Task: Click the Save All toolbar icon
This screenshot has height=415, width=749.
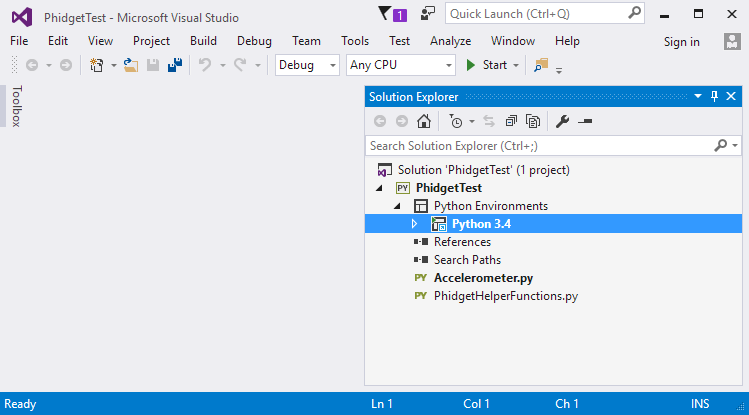Action: tap(175, 65)
